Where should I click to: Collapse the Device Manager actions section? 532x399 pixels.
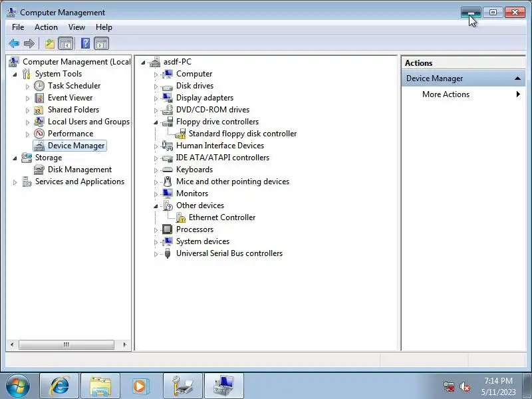tap(517, 78)
